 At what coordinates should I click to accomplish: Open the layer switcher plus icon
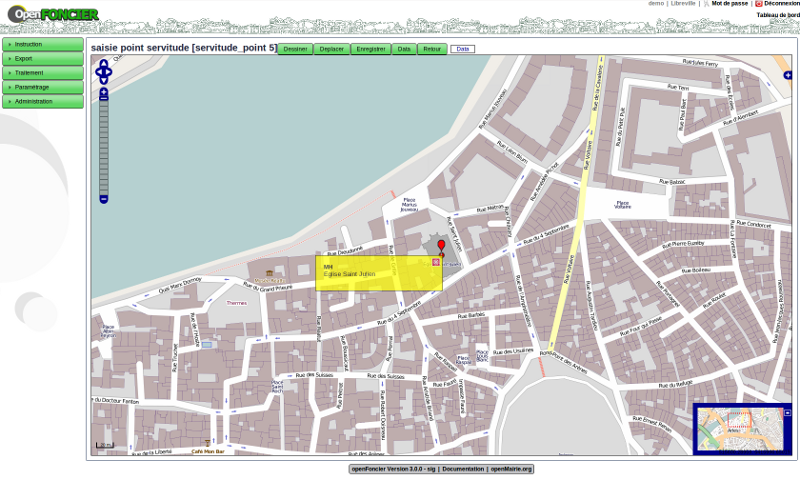pos(787,75)
